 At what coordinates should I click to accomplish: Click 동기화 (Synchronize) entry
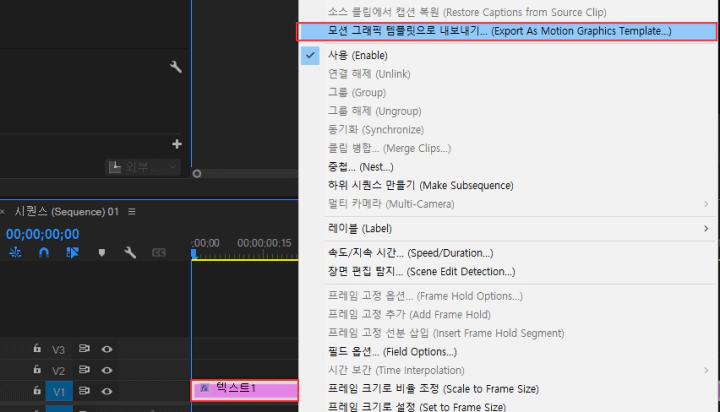tap(376, 130)
